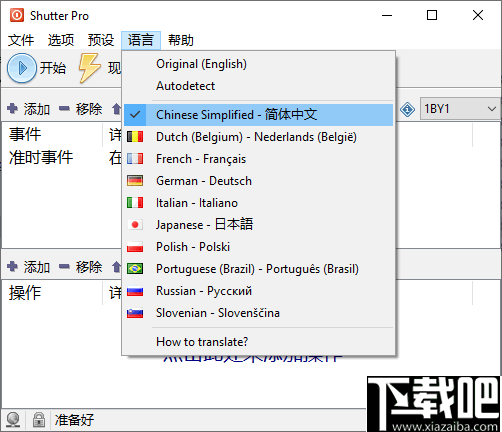Click the 事件 column header
Image resolution: width=502 pixels, height=432 pixels.
(x=53, y=135)
